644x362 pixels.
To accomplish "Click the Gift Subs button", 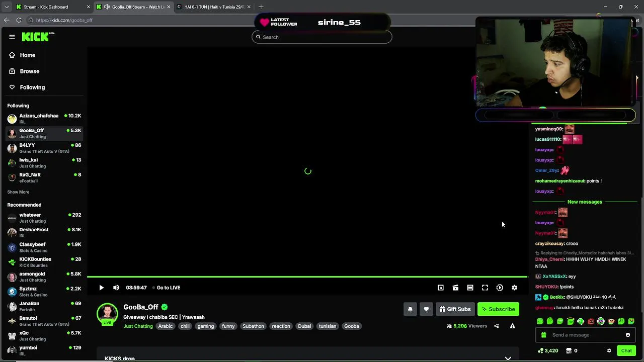I will click(455, 309).
